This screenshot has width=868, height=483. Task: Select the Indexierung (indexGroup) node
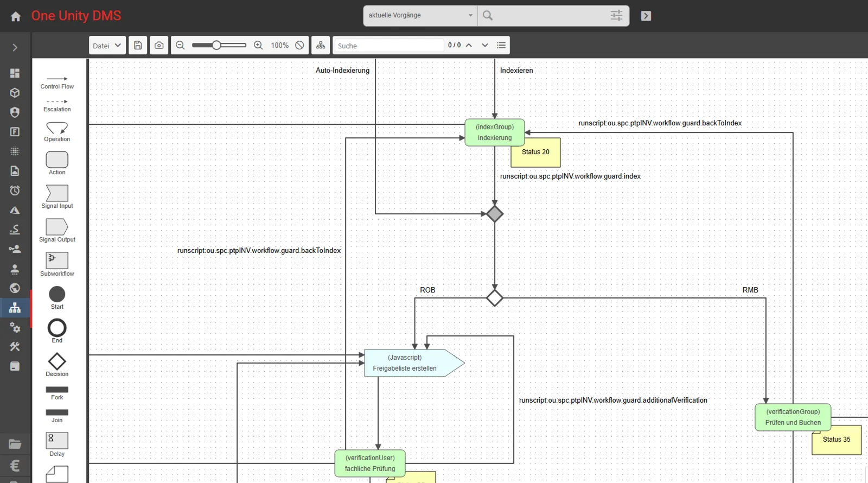495,132
